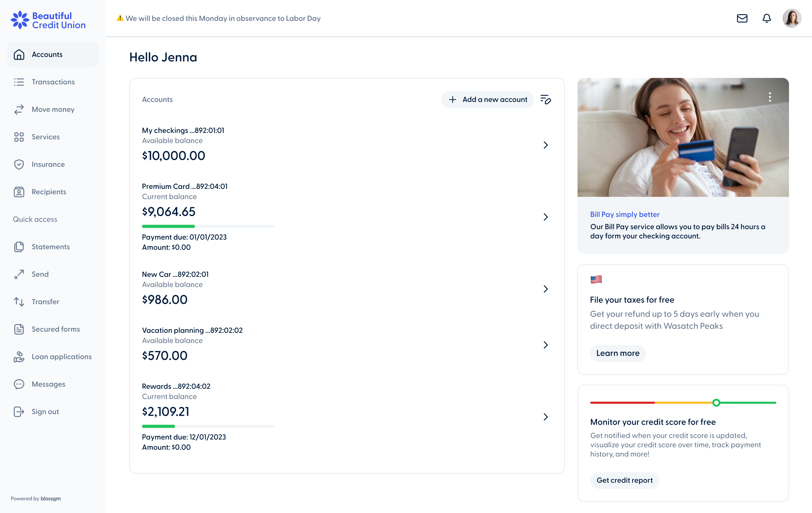The width and height of the screenshot is (812, 513).
Task: Click Get credit report button
Action: coord(624,480)
